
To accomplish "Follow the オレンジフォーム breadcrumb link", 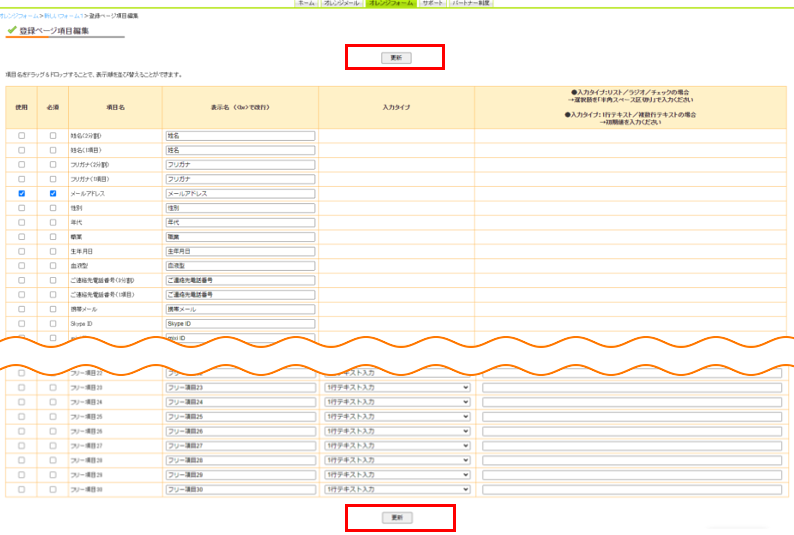I will [x=19, y=16].
